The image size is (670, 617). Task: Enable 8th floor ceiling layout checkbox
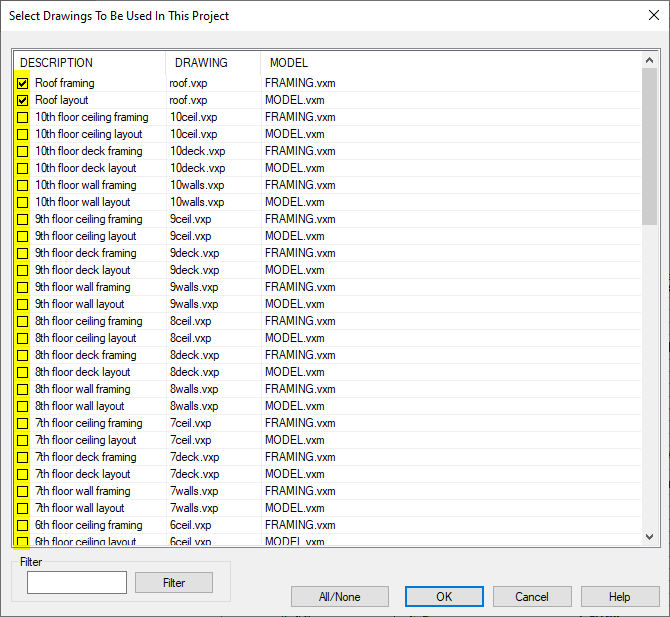click(x=22, y=339)
